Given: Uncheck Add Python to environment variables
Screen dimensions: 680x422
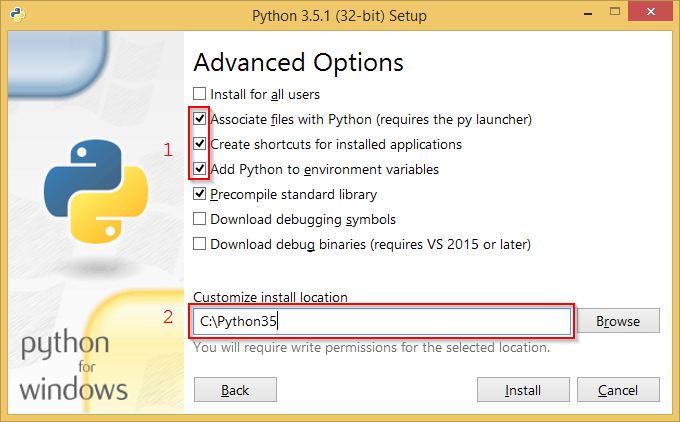Looking at the screenshot, I should [200, 169].
